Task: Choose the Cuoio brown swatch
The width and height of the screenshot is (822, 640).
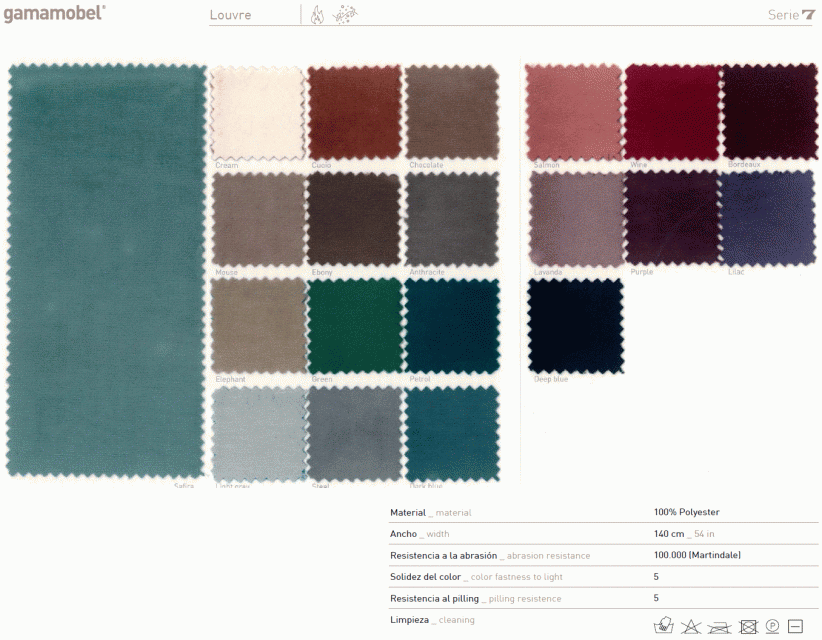Action: tap(354, 113)
